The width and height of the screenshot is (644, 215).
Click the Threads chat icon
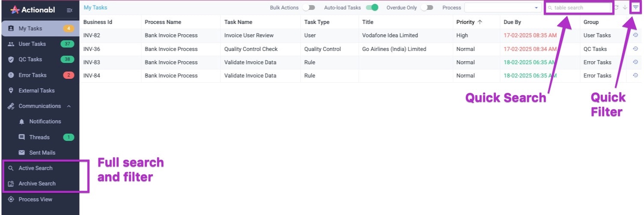pos(22,137)
